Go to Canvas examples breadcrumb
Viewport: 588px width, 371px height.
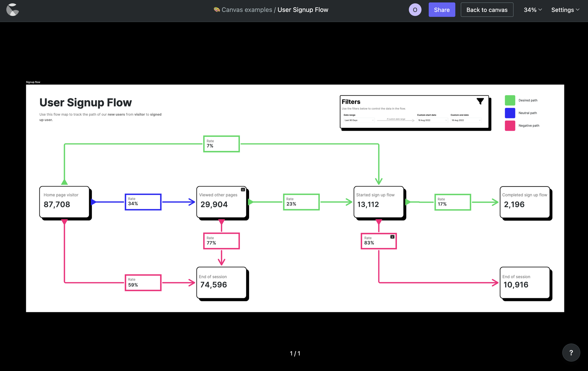click(x=247, y=10)
